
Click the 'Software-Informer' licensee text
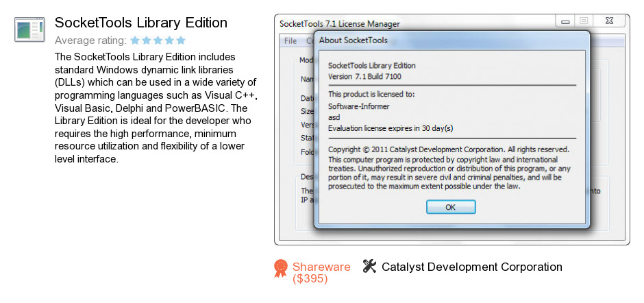359,106
